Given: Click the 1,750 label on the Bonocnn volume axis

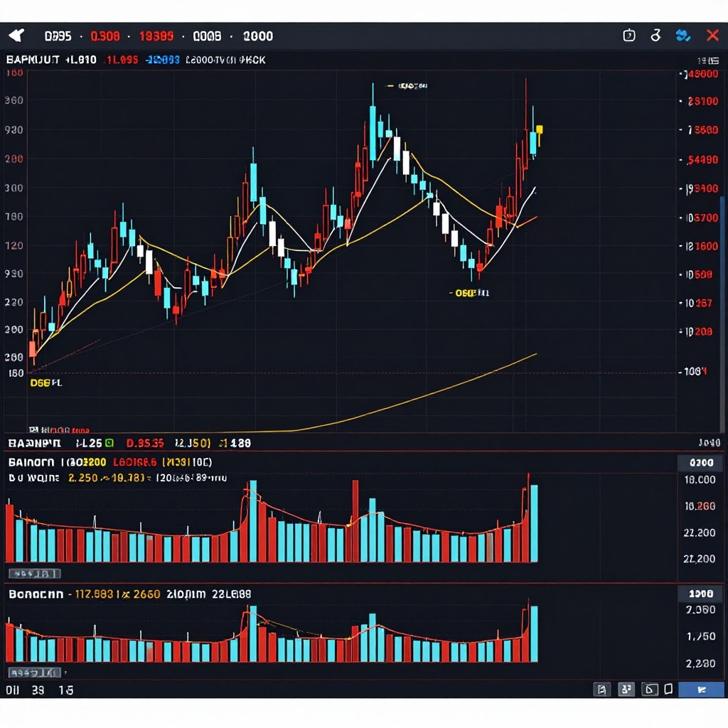Looking at the screenshot, I should 701,636.
